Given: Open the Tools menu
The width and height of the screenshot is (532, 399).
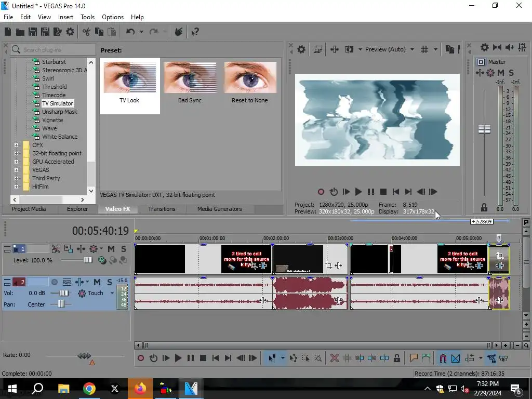Looking at the screenshot, I should (x=87, y=17).
